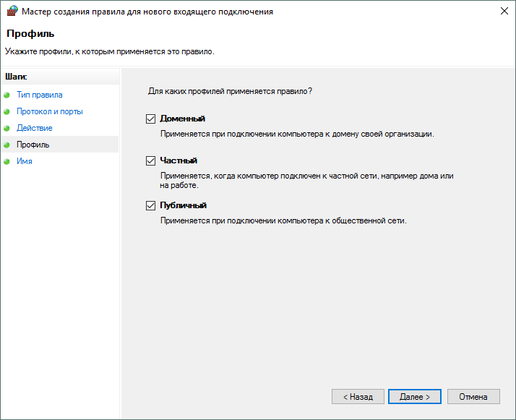
Task: Click the firewall wizard icon in title bar
Action: coord(12,12)
